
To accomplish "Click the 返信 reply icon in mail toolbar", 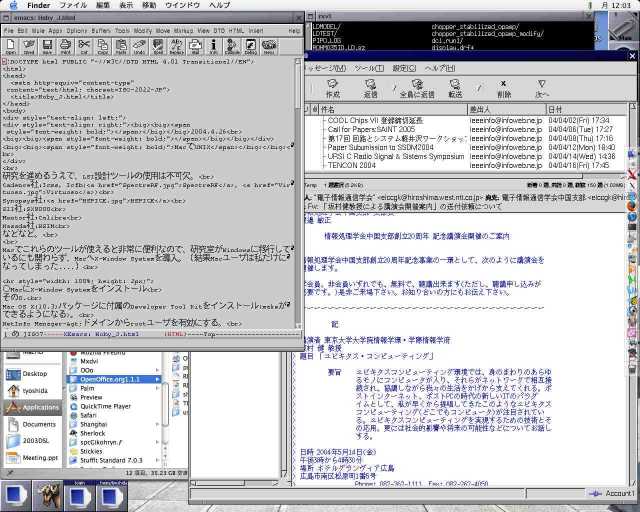I will [x=370, y=88].
